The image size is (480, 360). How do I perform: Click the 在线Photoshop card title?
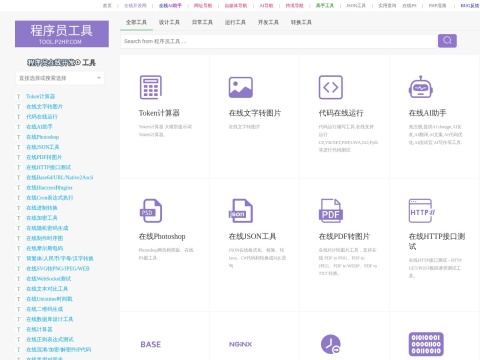coord(162,236)
